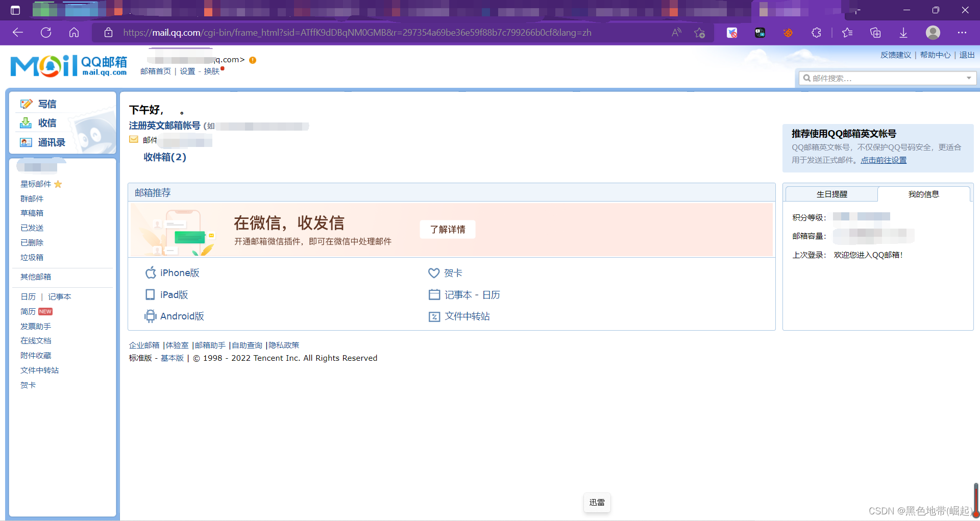Image resolution: width=980 pixels, height=521 pixels.
Task: Open 已删除 deleted folder
Action: 32,243
